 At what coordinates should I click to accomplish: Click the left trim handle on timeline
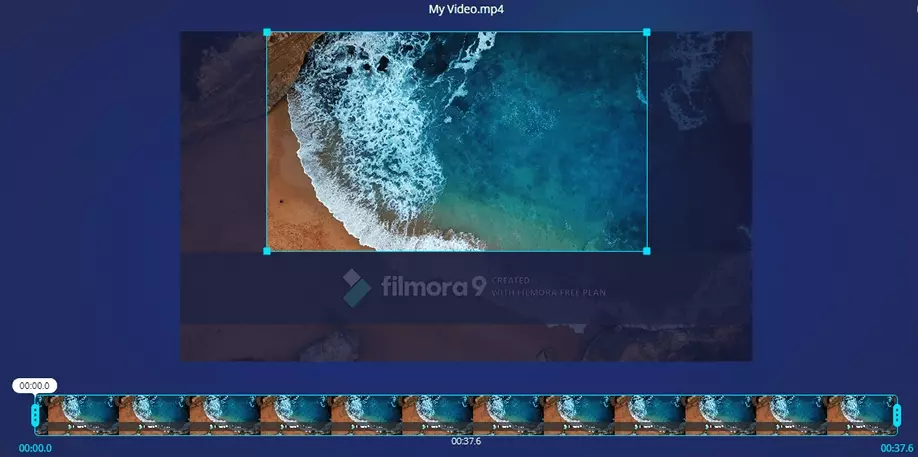[35, 415]
